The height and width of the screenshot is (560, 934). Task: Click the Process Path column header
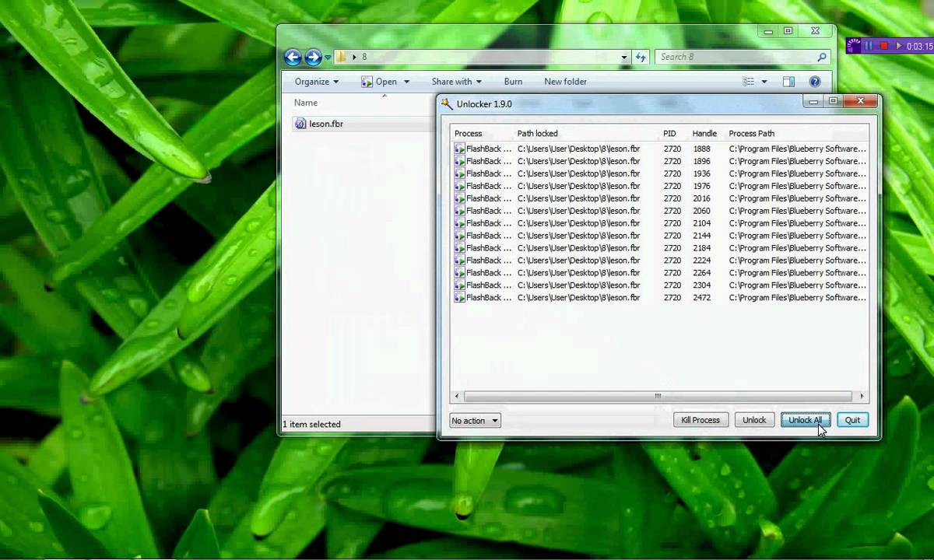tap(751, 133)
